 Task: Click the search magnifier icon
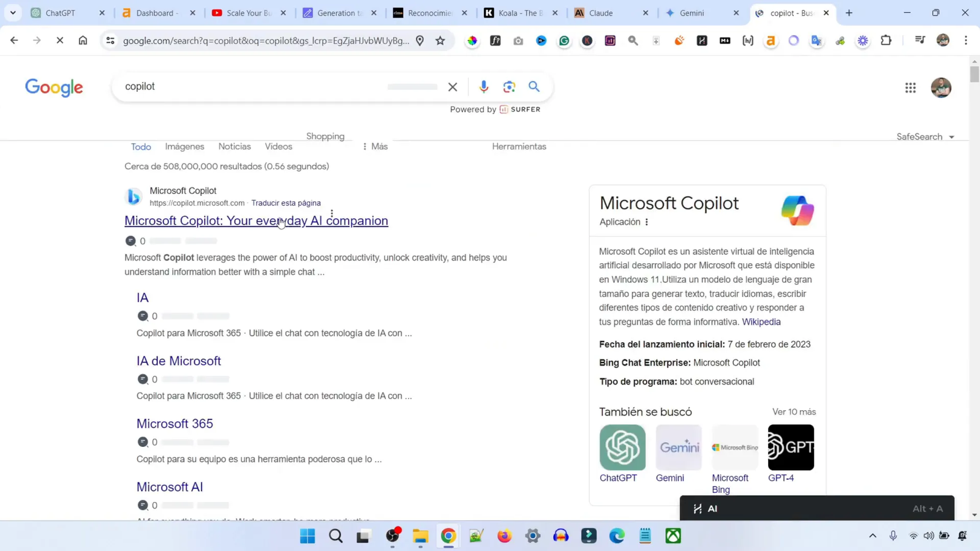tap(533, 86)
